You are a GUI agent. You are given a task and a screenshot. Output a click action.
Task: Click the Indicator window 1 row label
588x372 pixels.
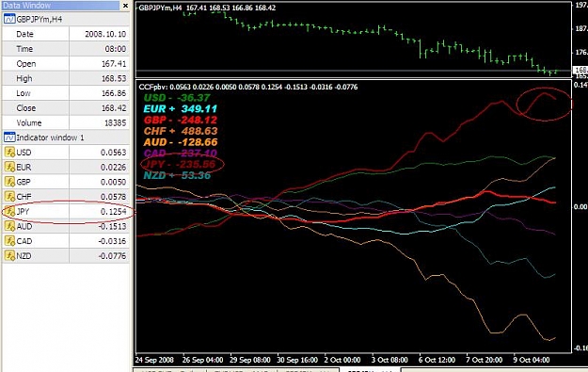[50, 137]
